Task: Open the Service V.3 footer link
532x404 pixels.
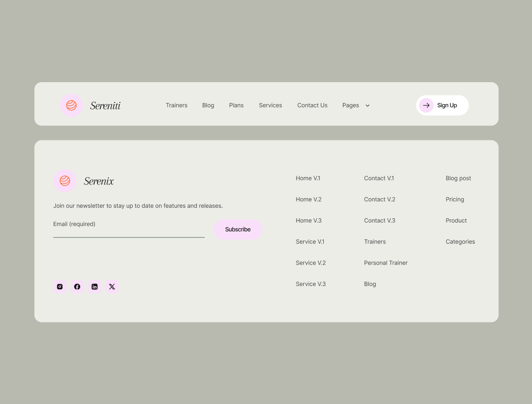Action: click(310, 284)
